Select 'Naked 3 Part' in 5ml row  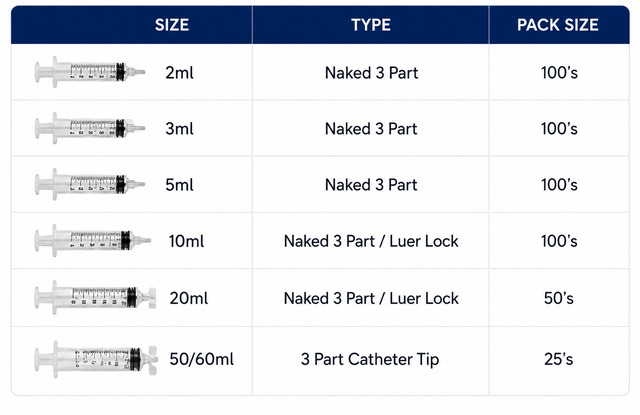click(371, 185)
